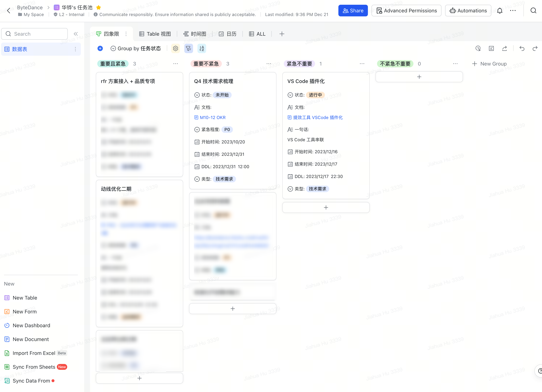Switch to the Table 视图 tab
Viewport: 542px width, 392px height.
pyautogui.click(x=155, y=34)
